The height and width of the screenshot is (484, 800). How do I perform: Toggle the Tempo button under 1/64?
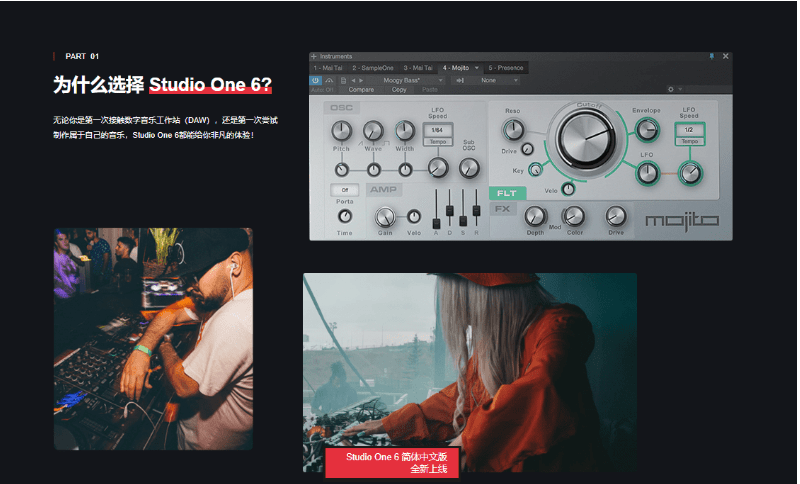tap(438, 141)
